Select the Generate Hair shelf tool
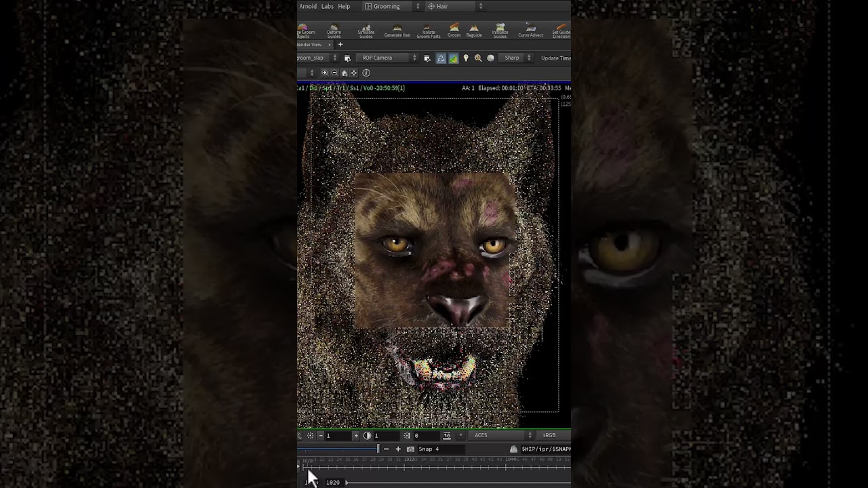 (397, 30)
